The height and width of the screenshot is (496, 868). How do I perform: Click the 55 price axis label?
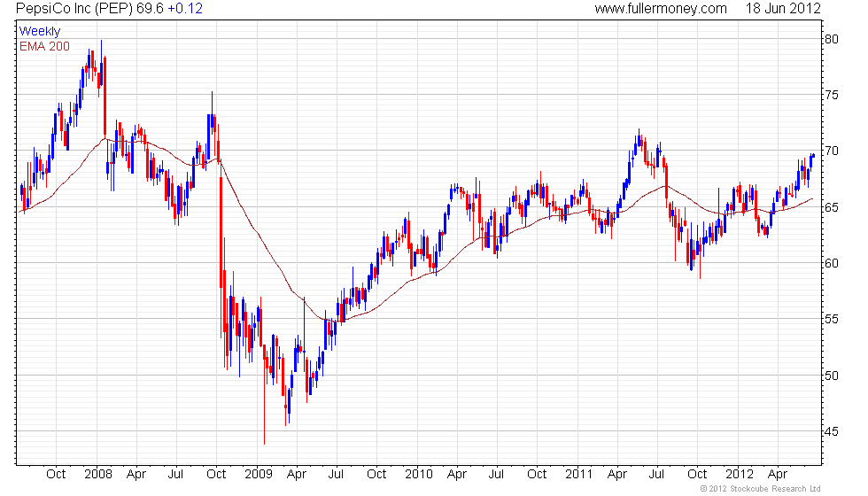click(x=832, y=320)
